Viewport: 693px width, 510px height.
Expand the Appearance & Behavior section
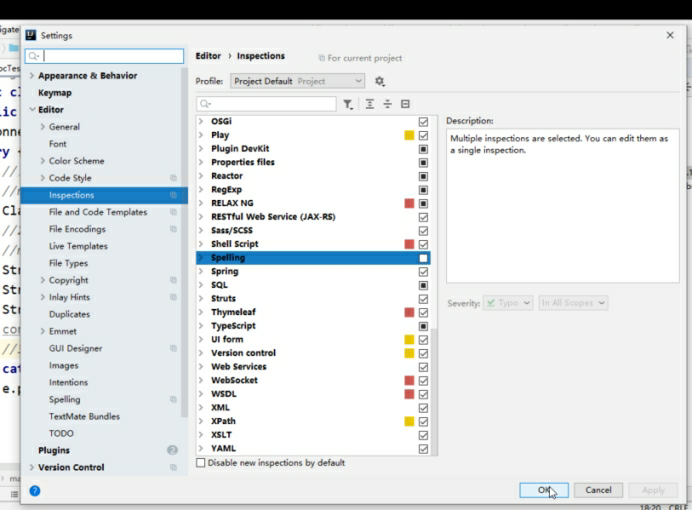click(32, 76)
